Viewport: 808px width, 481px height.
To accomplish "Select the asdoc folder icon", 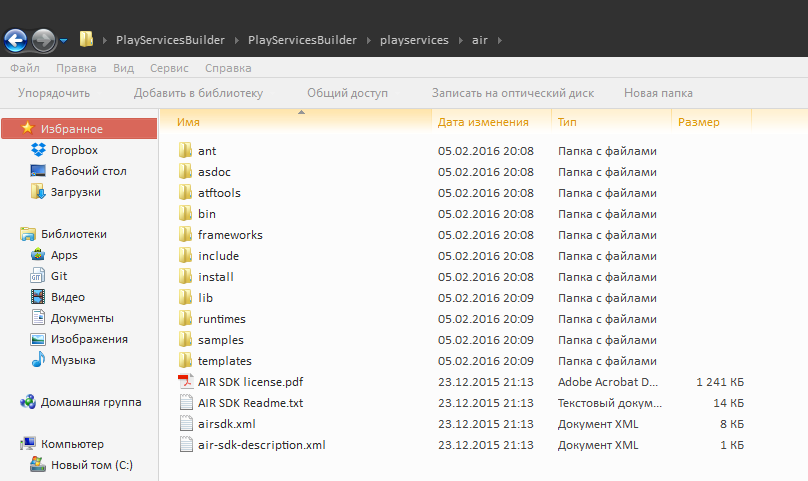I will click(186, 171).
